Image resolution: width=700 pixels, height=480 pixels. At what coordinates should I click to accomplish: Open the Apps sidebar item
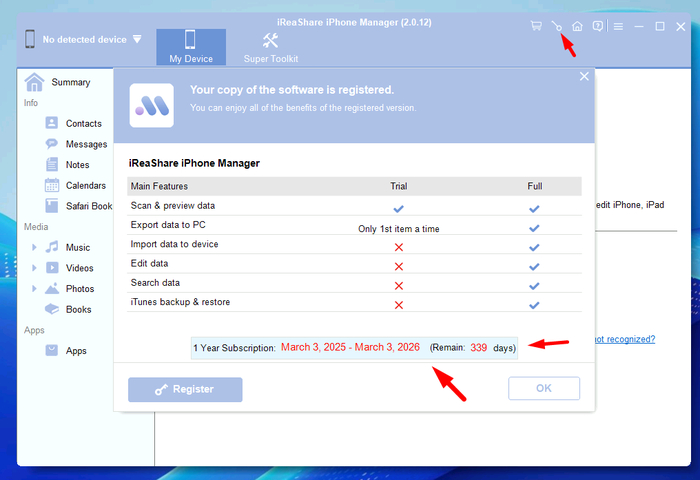(76, 351)
